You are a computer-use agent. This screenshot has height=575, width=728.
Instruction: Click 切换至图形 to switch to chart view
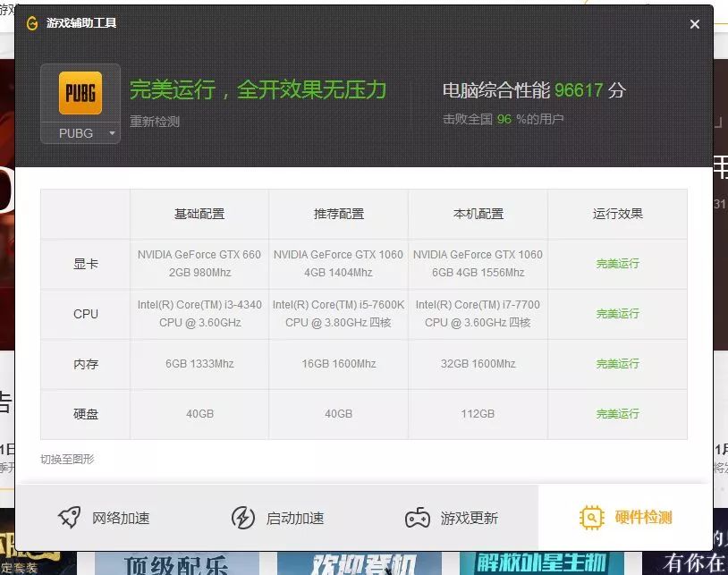67,460
